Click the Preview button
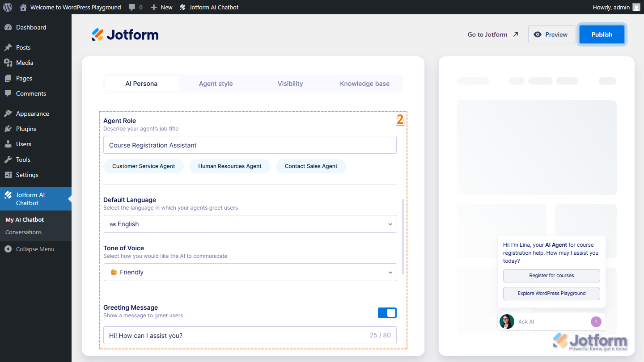The image size is (644, 362). pos(552,34)
